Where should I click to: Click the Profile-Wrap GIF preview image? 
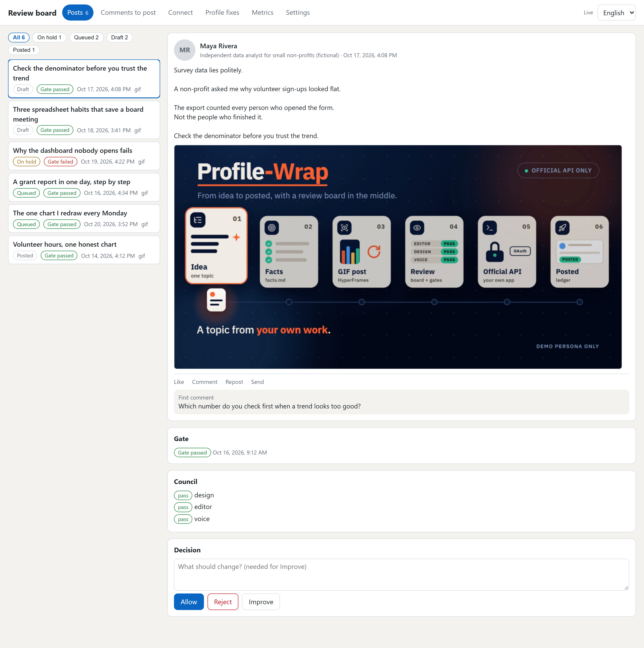(398, 257)
